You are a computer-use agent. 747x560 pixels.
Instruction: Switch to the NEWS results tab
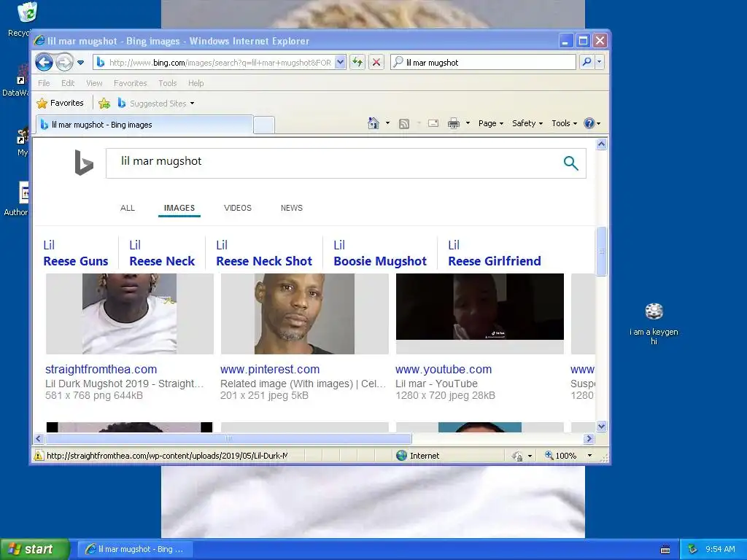(292, 208)
